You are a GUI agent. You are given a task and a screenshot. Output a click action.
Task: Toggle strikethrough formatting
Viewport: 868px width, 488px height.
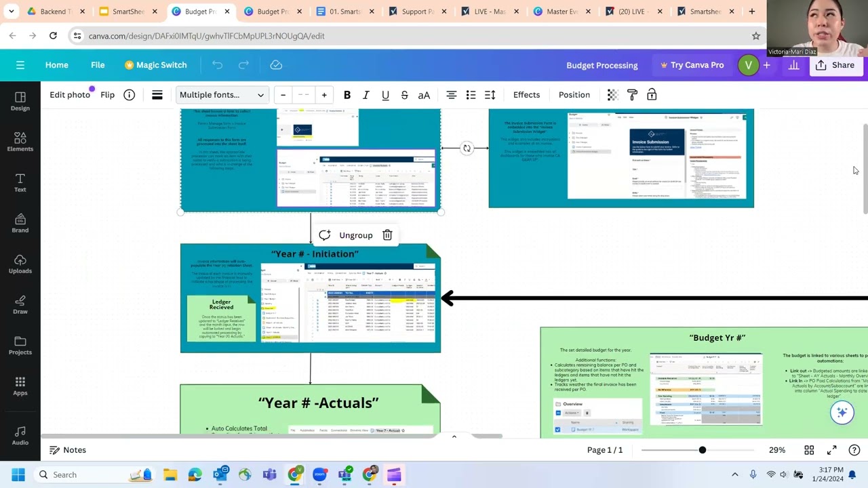pyautogui.click(x=404, y=95)
